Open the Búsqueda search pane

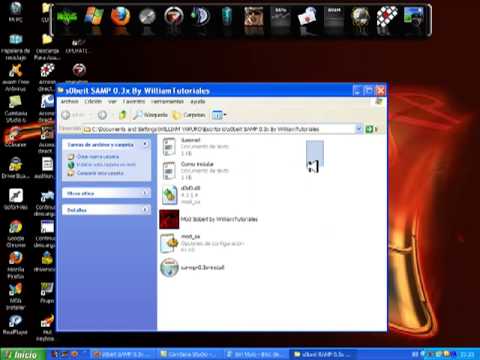tap(150, 115)
